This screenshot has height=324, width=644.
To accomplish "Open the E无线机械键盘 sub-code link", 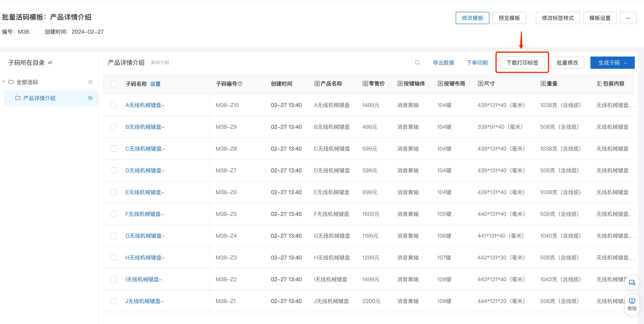I will 145,192.
